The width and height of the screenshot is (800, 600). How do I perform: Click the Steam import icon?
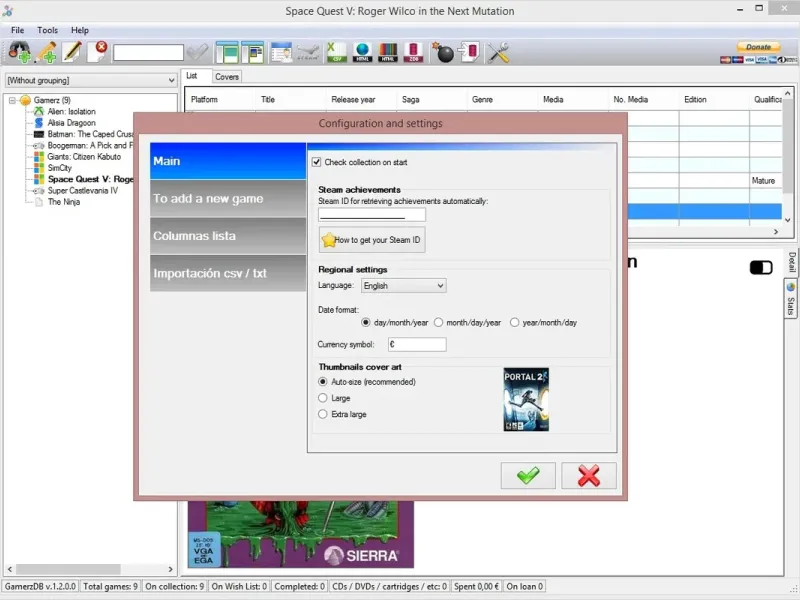tap(308, 52)
